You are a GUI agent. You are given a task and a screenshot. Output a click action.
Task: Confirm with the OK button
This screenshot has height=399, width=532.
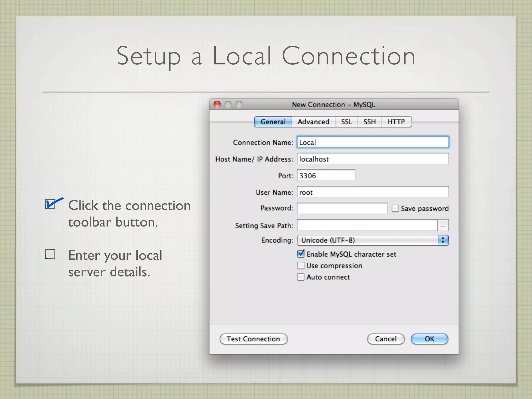[x=429, y=339]
